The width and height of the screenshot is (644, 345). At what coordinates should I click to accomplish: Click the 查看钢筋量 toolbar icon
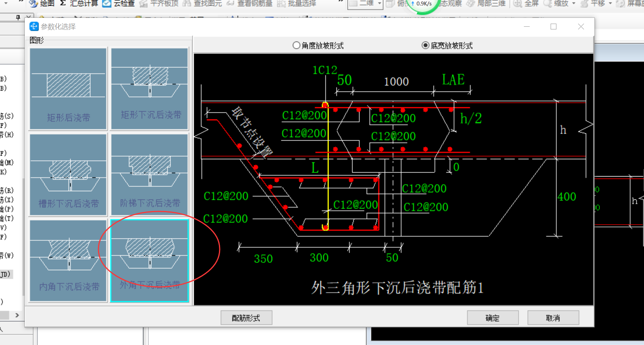(231, 3)
